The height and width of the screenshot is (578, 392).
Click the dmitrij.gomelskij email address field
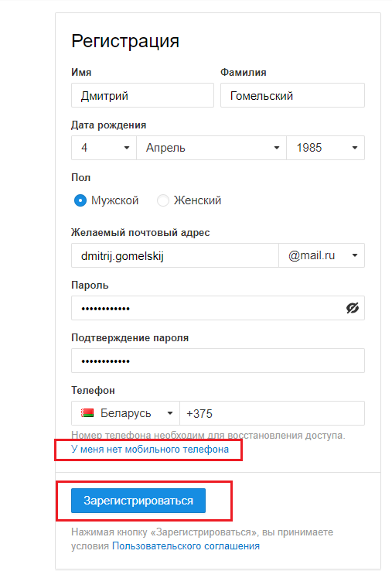point(175,255)
